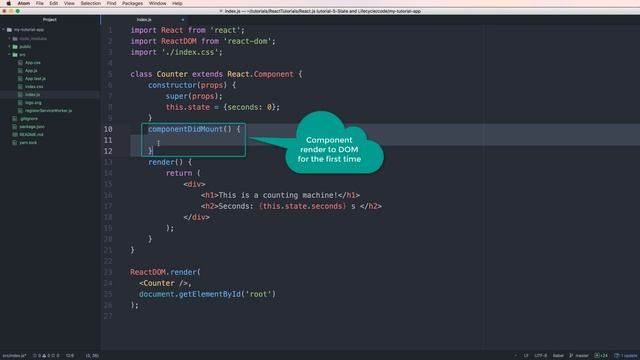Open README.md in the tree
The height and width of the screenshot is (360, 640).
pyautogui.click(x=31, y=134)
